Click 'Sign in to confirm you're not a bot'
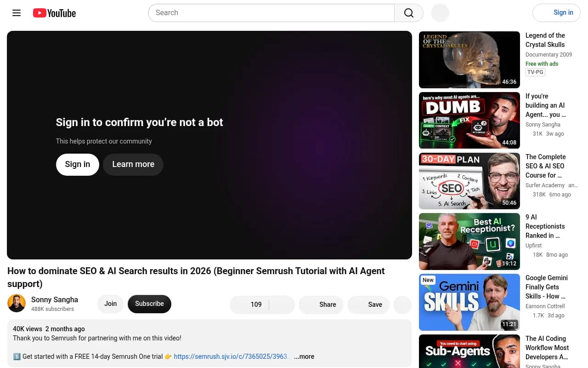Viewport: 588px width, 368px height. pos(140,122)
